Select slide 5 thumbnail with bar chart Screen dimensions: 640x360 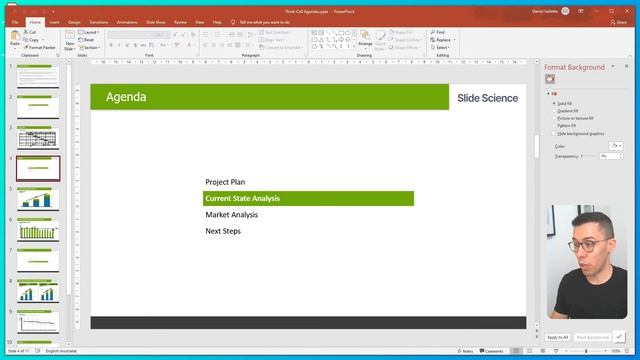pos(38,199)
